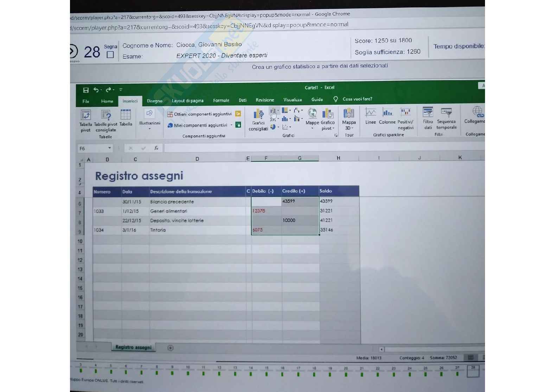Image resolution: width=555 pixels, height=392 pixels.
Task: Click the Cosa vuoi fare search box
Action: pyautogui.click(x=357, y=99)
